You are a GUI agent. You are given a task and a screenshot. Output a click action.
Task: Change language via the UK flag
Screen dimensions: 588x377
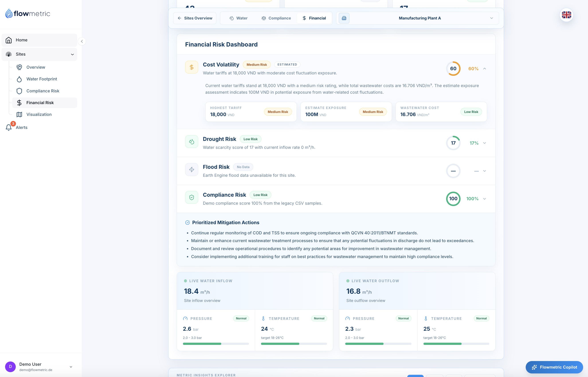566,15
